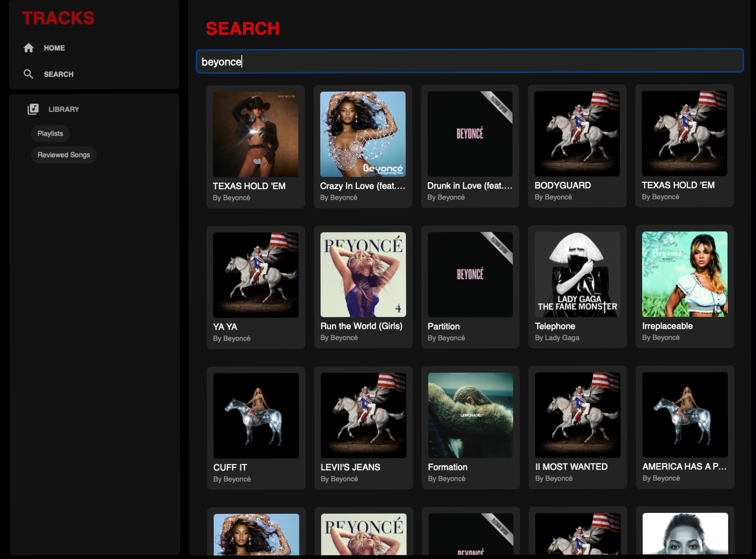Click the YA YA song title
The height and width of the screenshot is (559, 756).
pos(225,327)
